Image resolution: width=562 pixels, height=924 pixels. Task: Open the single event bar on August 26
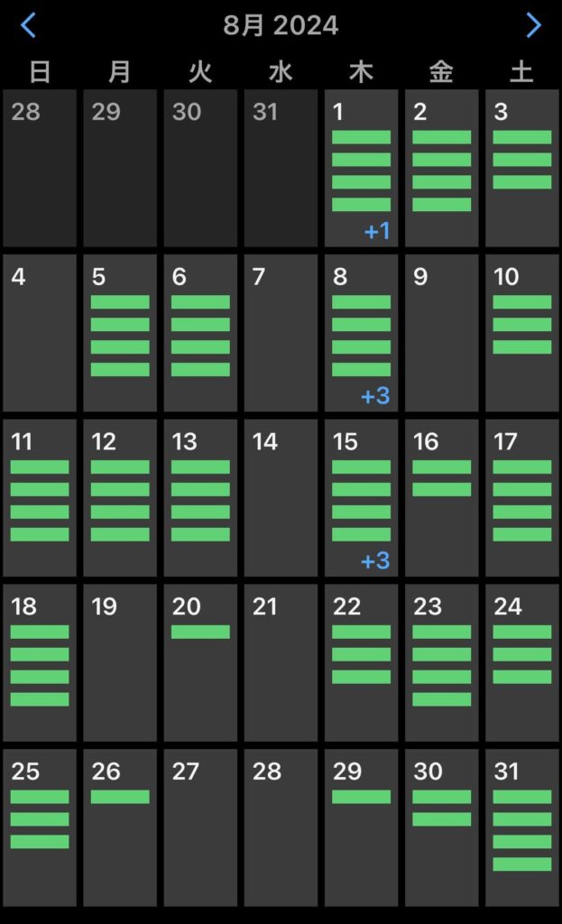pyautogui.click(x=120, y=797)
